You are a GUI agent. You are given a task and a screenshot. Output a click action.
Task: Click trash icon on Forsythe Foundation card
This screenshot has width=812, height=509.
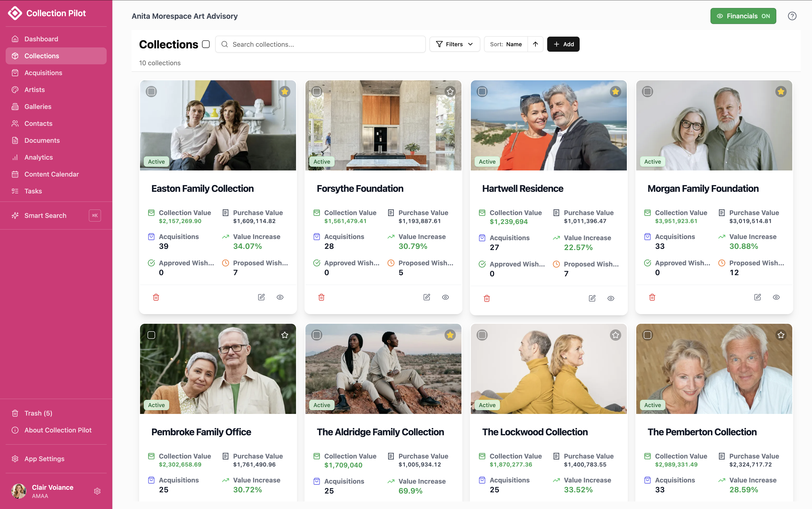(x=321, y=297)
